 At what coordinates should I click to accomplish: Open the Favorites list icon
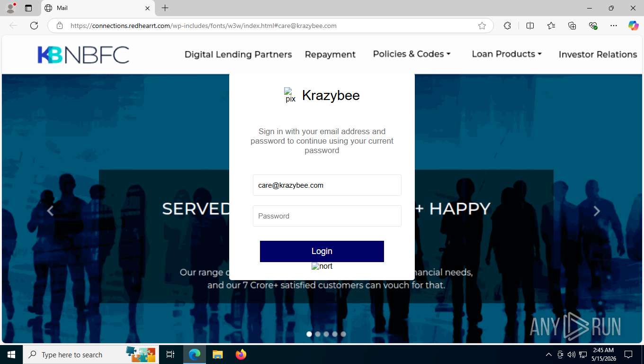(551, 26)
